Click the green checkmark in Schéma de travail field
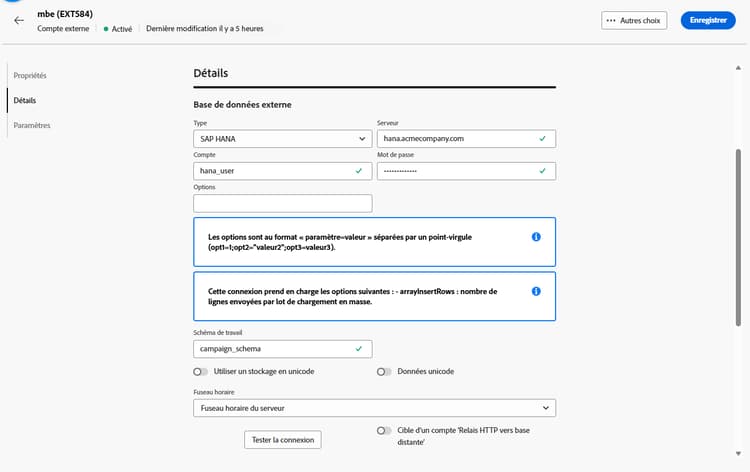The width and height of the screenshot is (750, 472). [x=359, y=349]
